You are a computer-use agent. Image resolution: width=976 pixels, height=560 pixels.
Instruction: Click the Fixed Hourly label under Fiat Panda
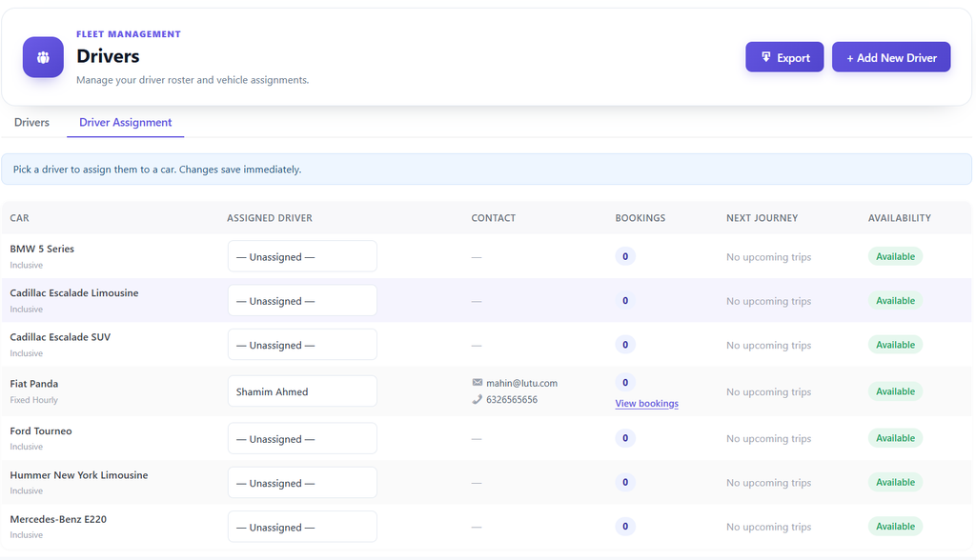pyautogui.click(x=33, y=400)
